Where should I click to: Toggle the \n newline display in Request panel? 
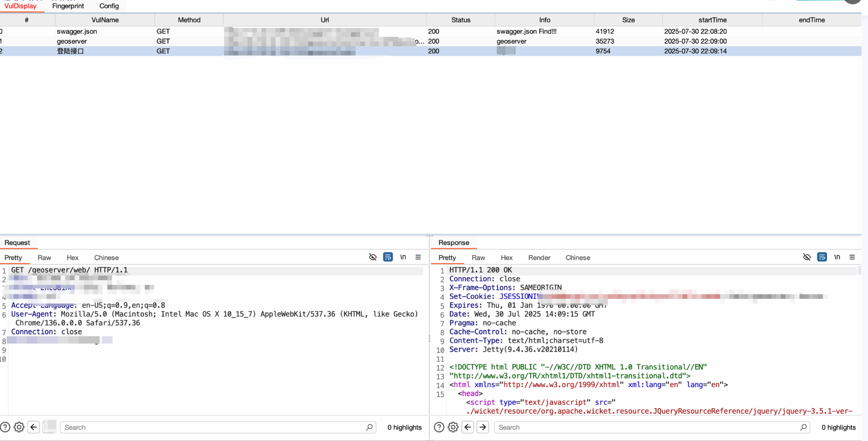tap(403, 257)
